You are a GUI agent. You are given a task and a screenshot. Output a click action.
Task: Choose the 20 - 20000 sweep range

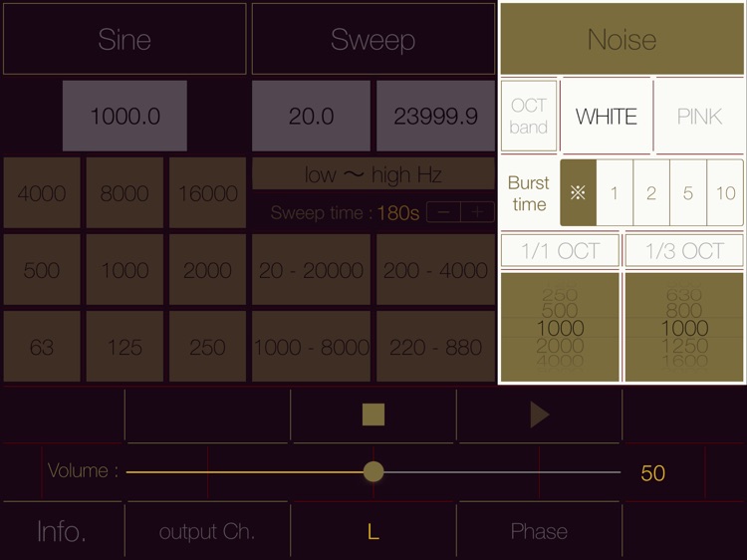(311, 270)
